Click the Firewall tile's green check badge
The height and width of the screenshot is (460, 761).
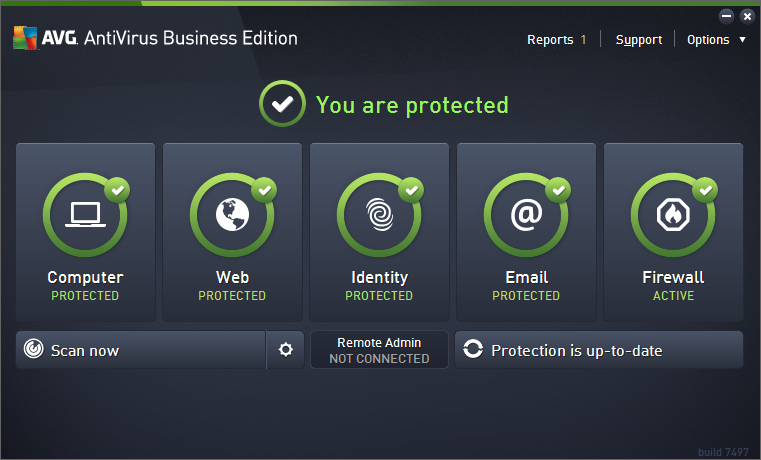tap(706, 189)
